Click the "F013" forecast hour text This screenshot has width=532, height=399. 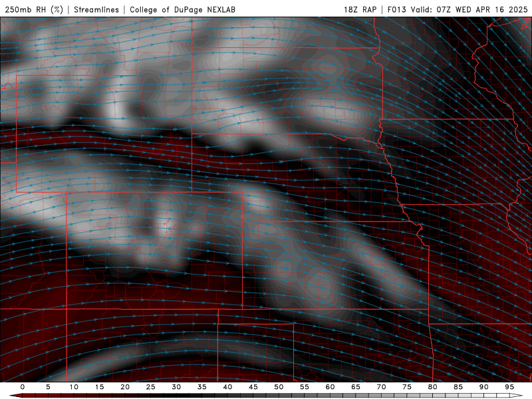tap(396, 9)
